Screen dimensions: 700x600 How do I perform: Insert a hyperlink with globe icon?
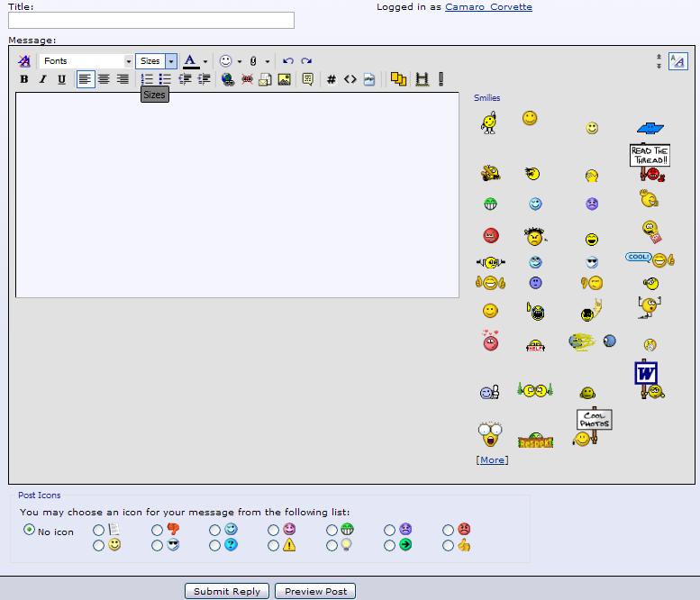coord(228,79)
